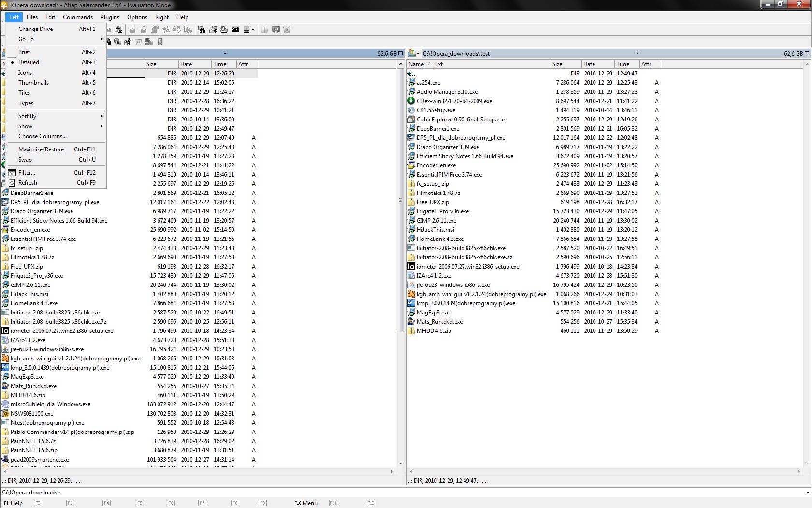Click the right panel path C:\!Opera_downloads\test

456,54
